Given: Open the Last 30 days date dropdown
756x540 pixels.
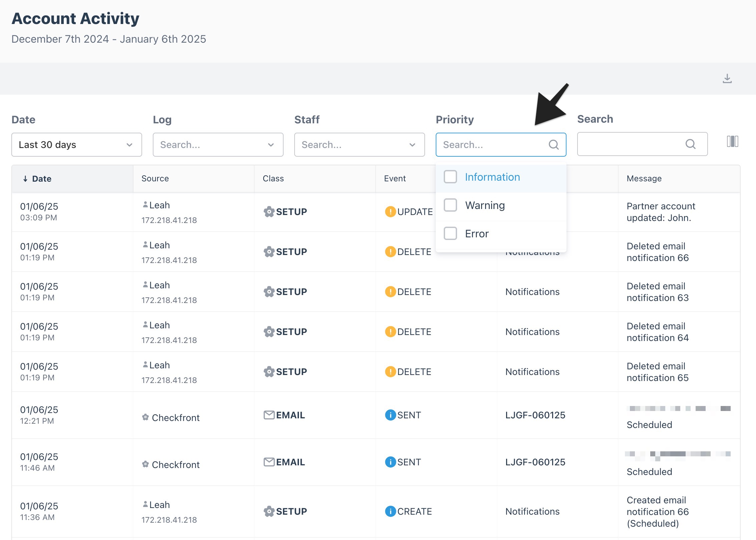Looking at the screenshot, I should point(77,145).
